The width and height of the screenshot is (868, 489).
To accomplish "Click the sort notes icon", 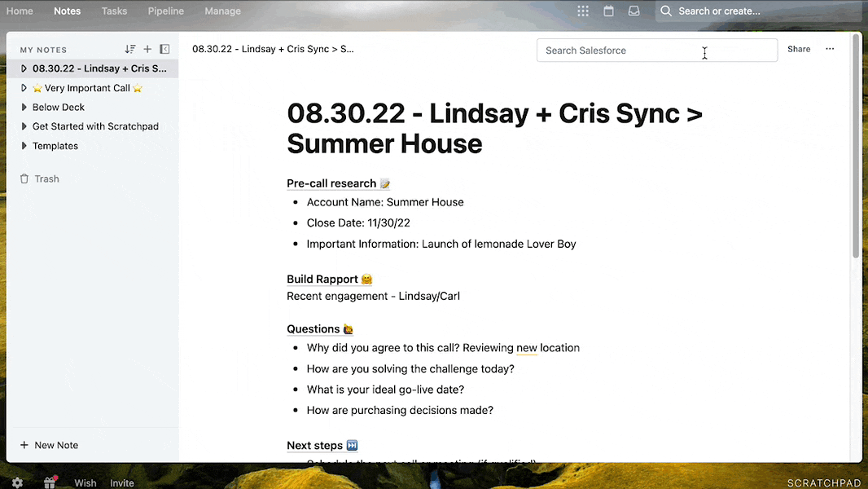I will coord(130,49).
